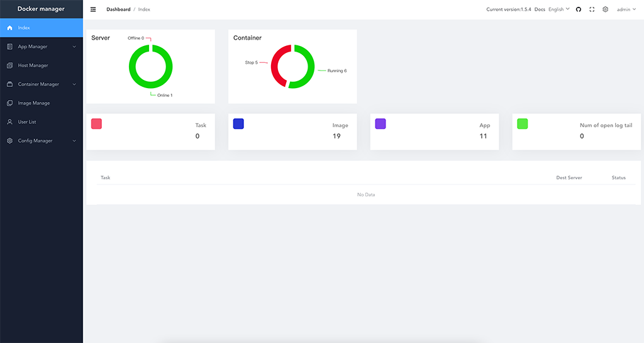Click the App count value 11

coord(483,137)
